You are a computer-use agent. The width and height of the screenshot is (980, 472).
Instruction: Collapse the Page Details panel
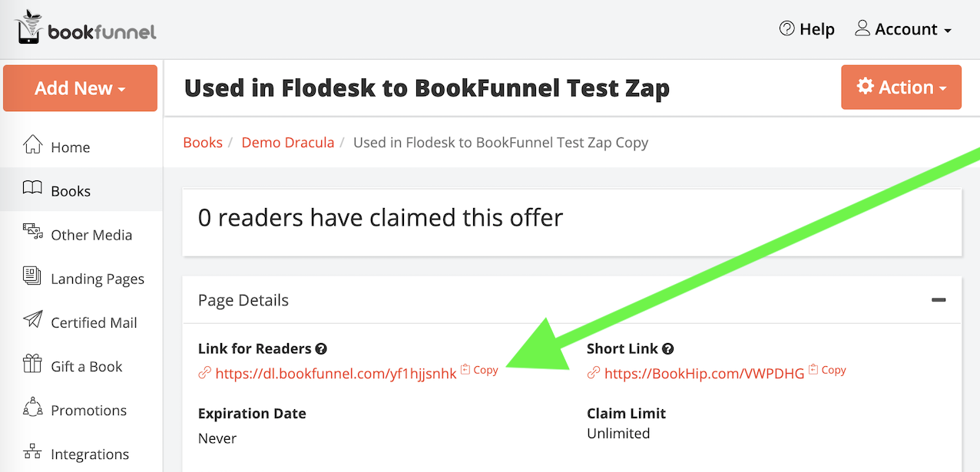point(939,300)
